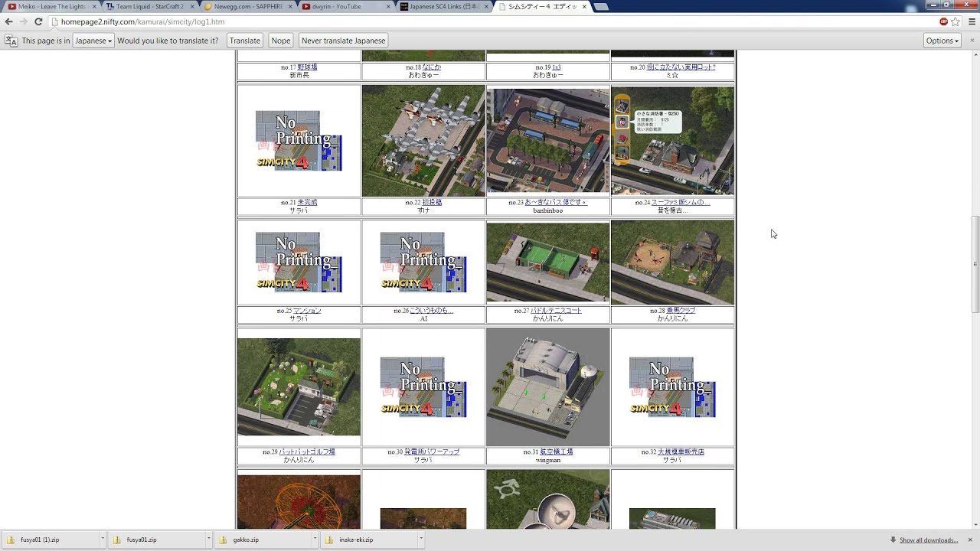Open the downloaded fusya01 (1).zip file

coord(49,540)
